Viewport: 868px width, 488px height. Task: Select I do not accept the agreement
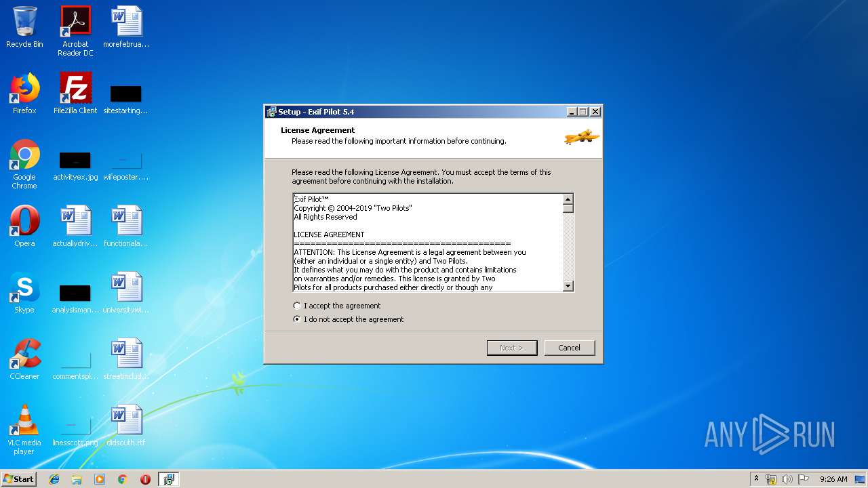(x=349, y=319)
